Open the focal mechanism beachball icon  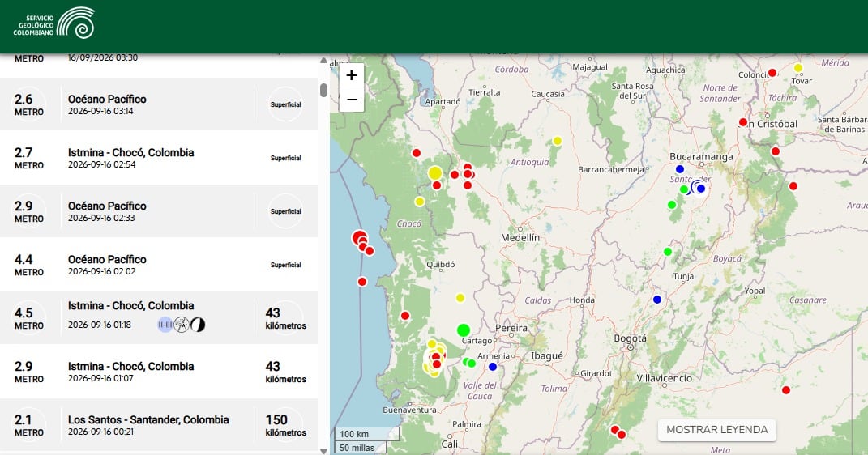pos(198,325)
